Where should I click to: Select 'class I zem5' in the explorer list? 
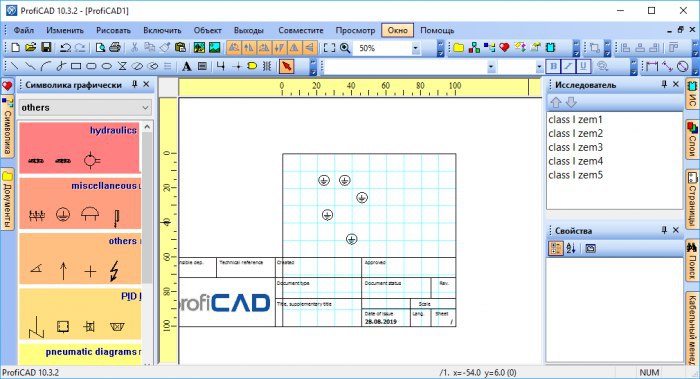(x=575, y=175)
